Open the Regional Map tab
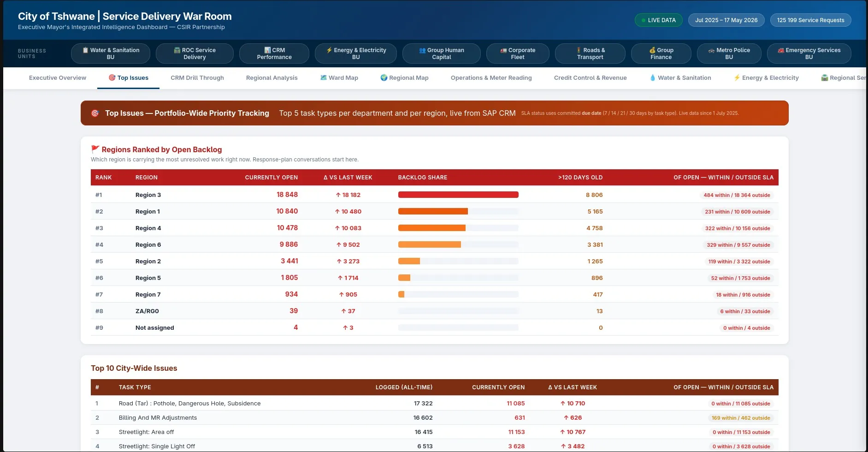The image size is (868, 452). [404, 78]
